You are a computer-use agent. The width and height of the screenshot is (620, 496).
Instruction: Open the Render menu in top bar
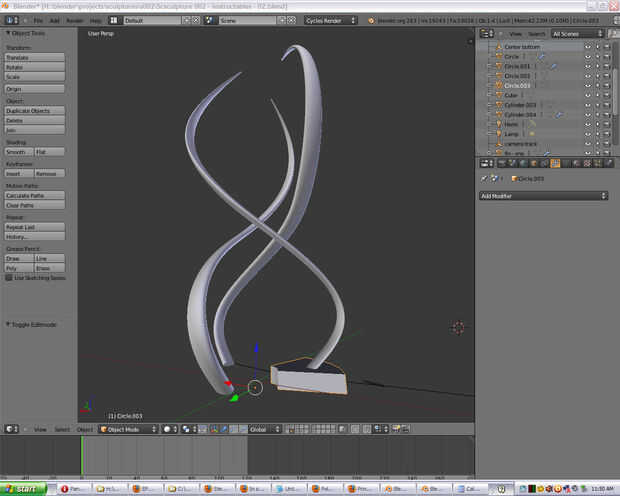75,20
